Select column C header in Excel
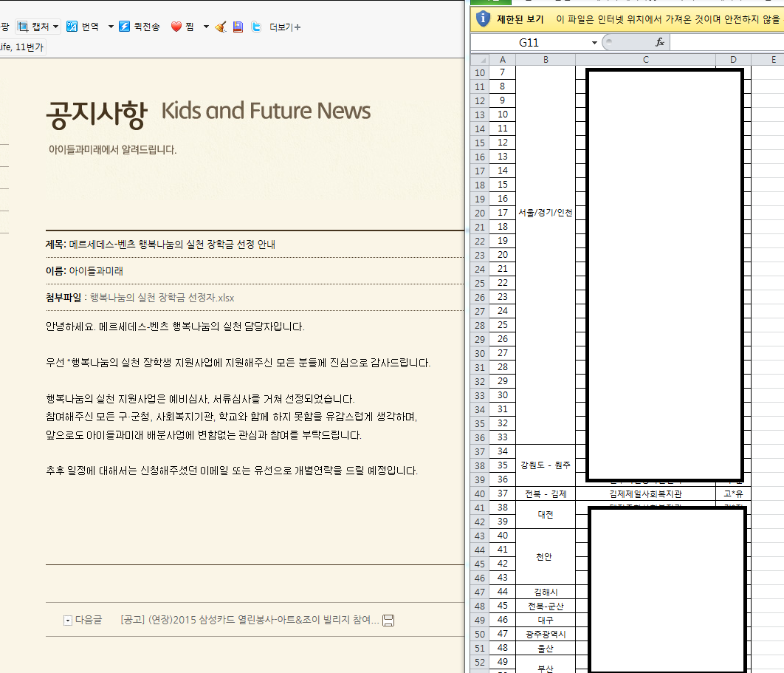 [x=645, y=60]
